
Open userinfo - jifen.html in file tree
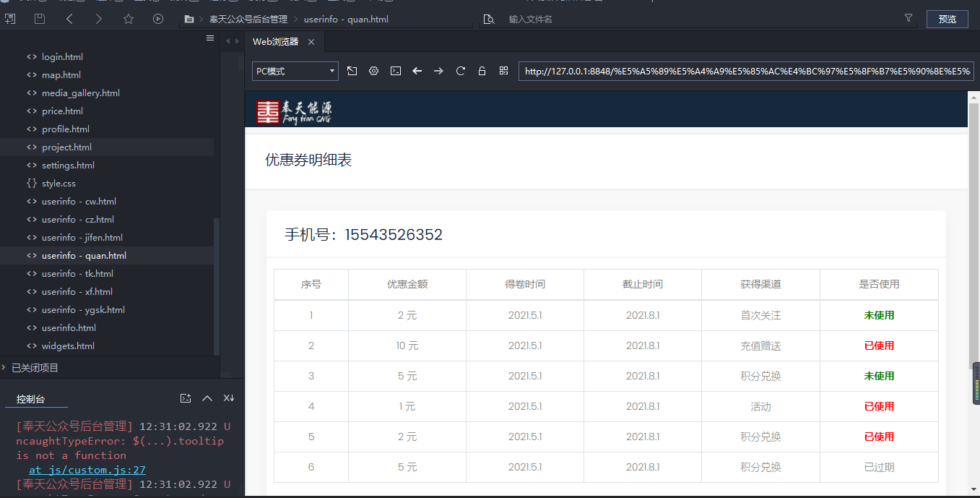coord(82,238)
